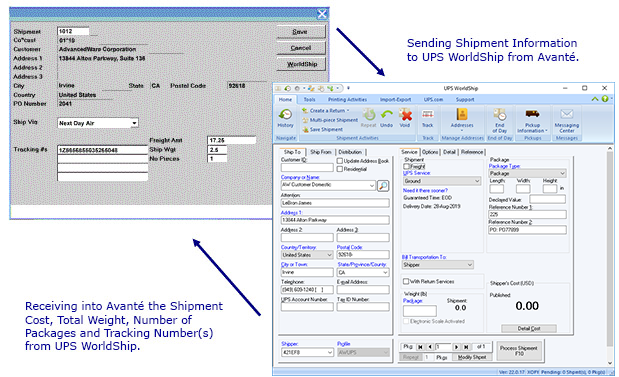Screen dimensions: 619x377
Task: Open the Track shipment icon
Action: click(x=428, y=114)
